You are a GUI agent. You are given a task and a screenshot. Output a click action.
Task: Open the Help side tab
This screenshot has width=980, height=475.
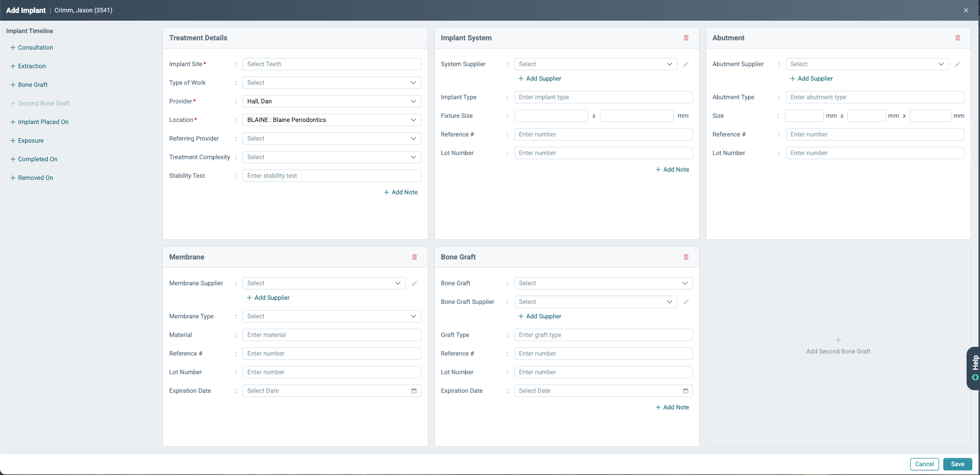[973, 368]
